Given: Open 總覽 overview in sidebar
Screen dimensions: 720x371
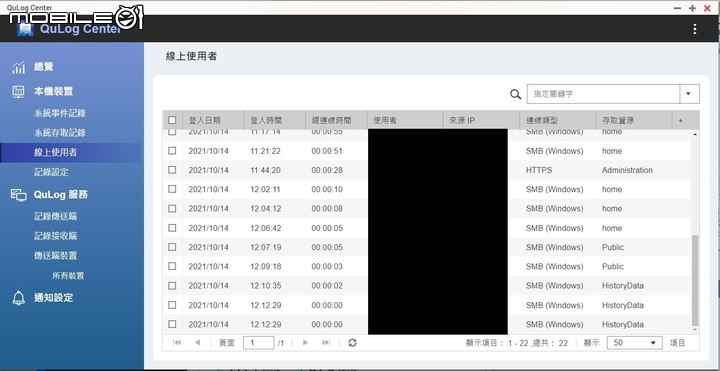Looking at the screenshot, I should tap(44, 67).
